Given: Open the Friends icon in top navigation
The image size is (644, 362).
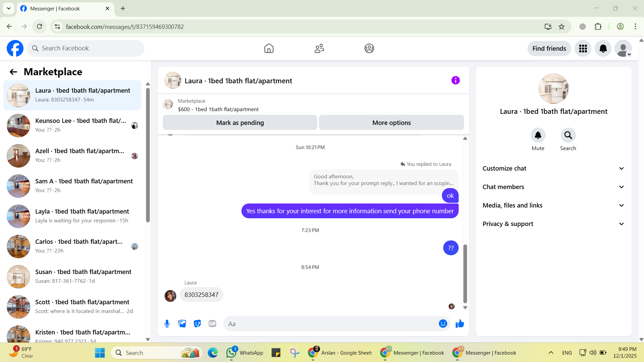Looking at the screenshot, I should [319, 48].
